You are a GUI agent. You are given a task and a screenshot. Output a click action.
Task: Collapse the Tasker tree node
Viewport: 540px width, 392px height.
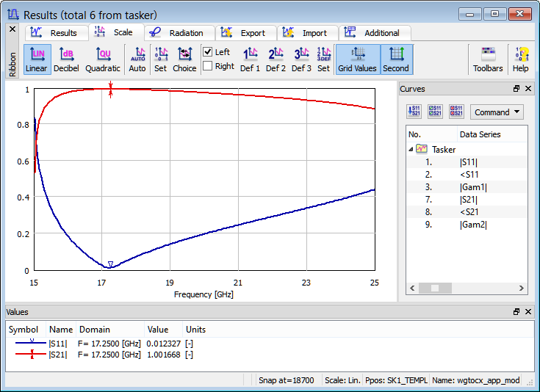coord(411,149)
